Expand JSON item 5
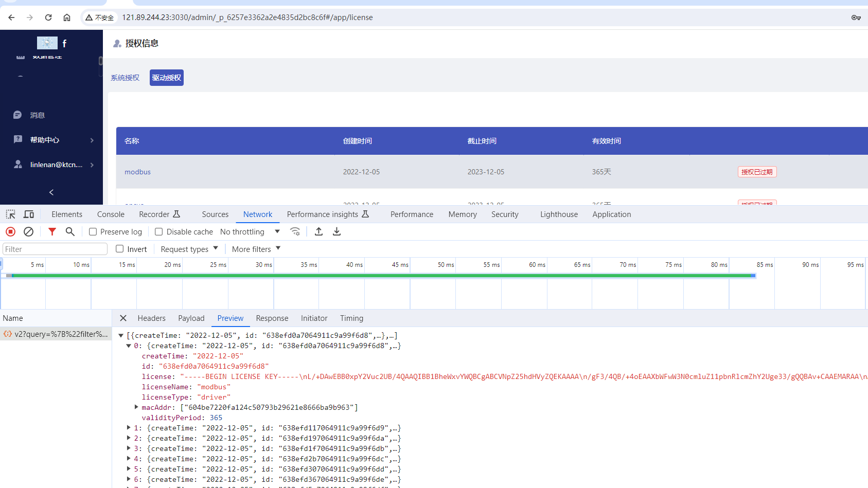 pos(129,469)
